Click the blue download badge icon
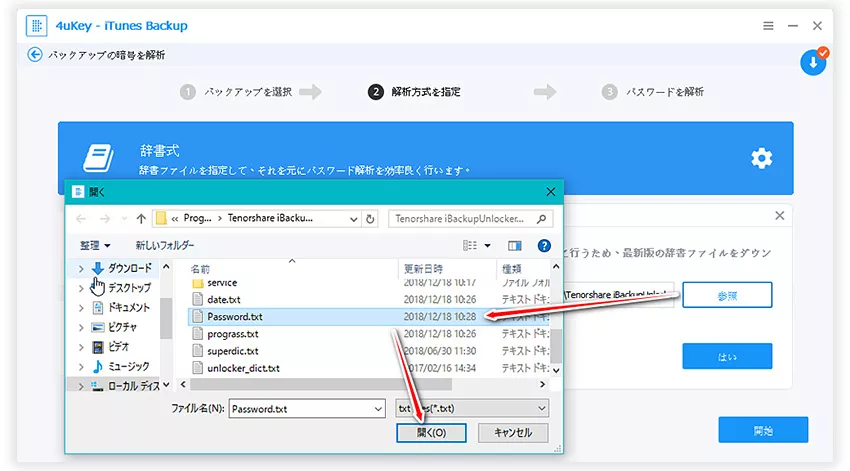Image resolution: width=850 pixels, height=471 pixels. tap(813, 62)
